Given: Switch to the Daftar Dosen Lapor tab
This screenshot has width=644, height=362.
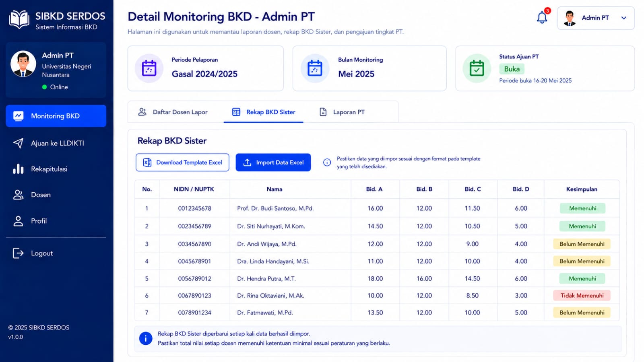Looking at the screenshot, I should click(x=173, y=112).
